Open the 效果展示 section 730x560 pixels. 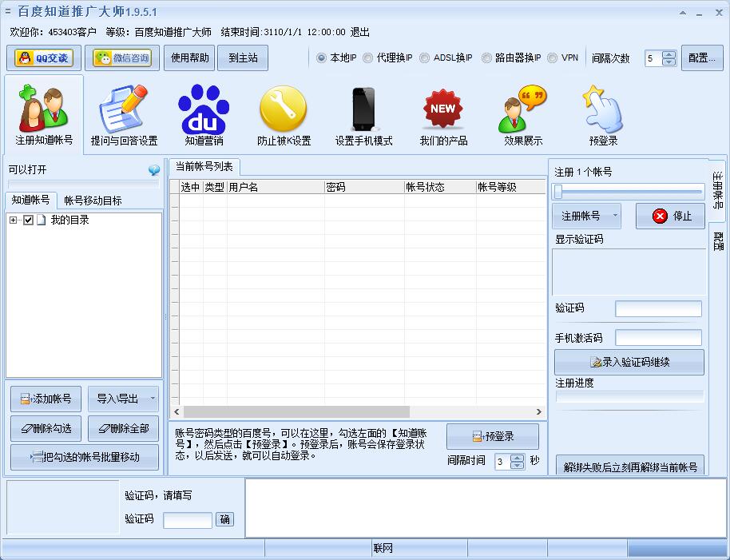pos(523,114)
